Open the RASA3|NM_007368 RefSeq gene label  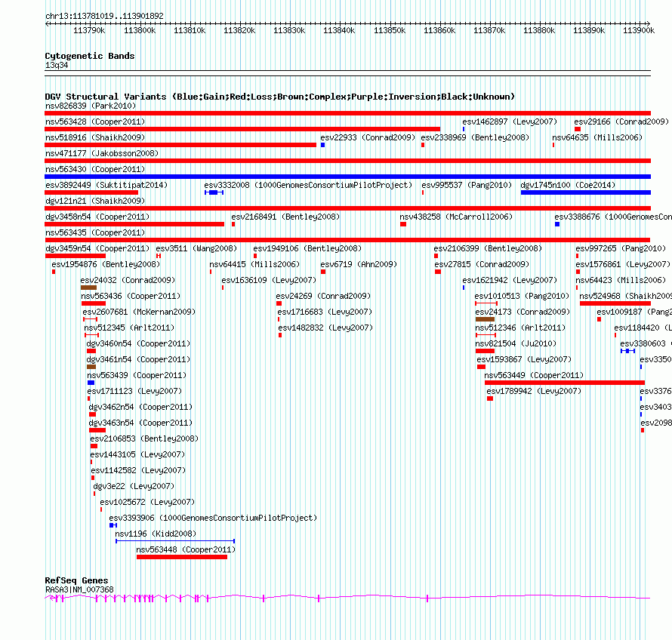pos(79,590)
